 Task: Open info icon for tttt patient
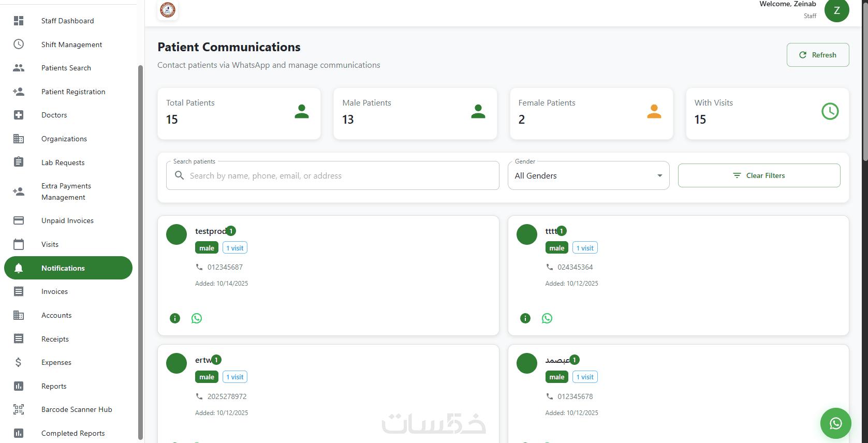pos(525,318)
